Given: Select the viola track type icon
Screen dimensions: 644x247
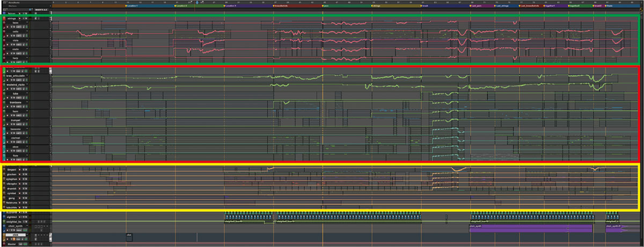Looking at the screenshot, I should (x=4, y=40).
